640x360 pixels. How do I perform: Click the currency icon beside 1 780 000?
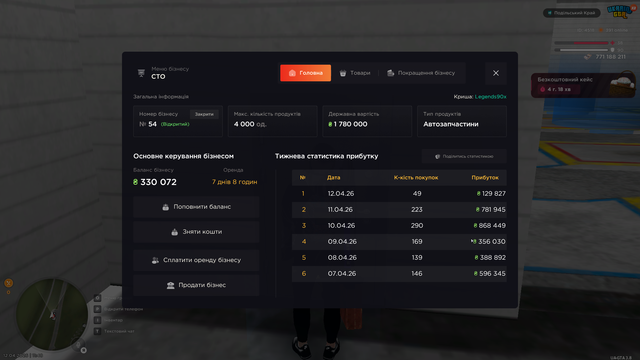click(x=330, y=124)
